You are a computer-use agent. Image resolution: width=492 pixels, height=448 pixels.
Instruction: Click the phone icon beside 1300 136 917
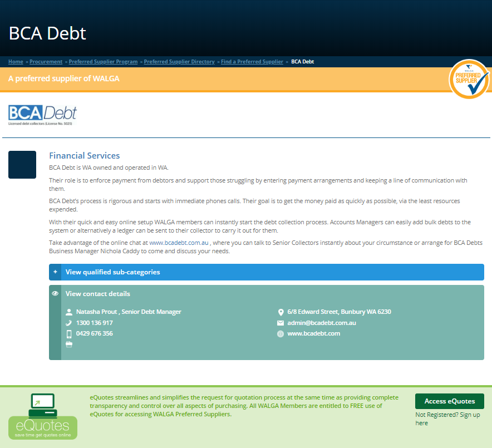69,323
